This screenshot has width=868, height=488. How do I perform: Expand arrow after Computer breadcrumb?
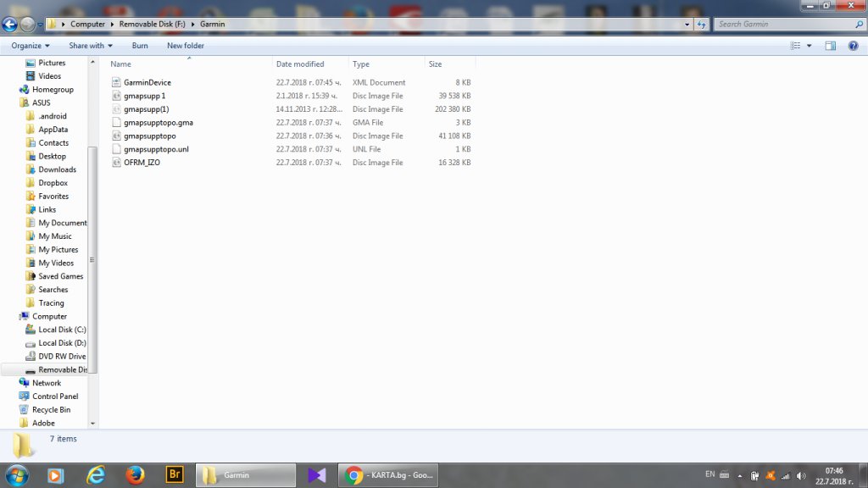[112, 25]
